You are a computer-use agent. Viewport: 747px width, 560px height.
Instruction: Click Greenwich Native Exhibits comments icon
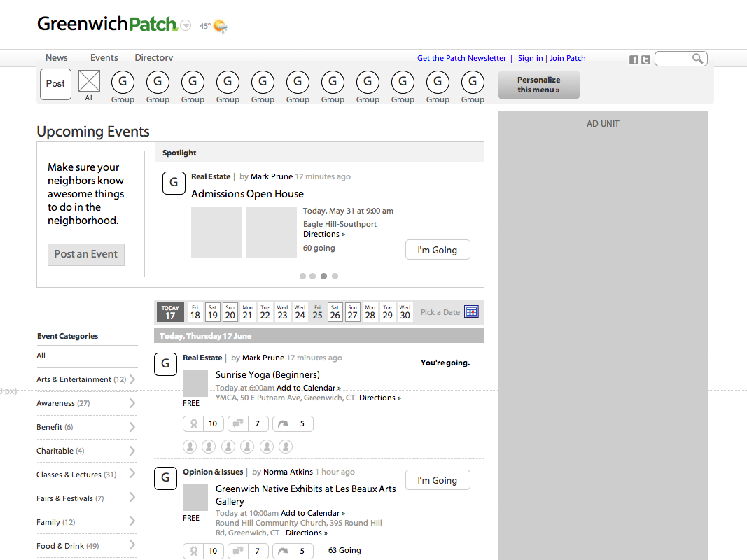click(238, 551)
